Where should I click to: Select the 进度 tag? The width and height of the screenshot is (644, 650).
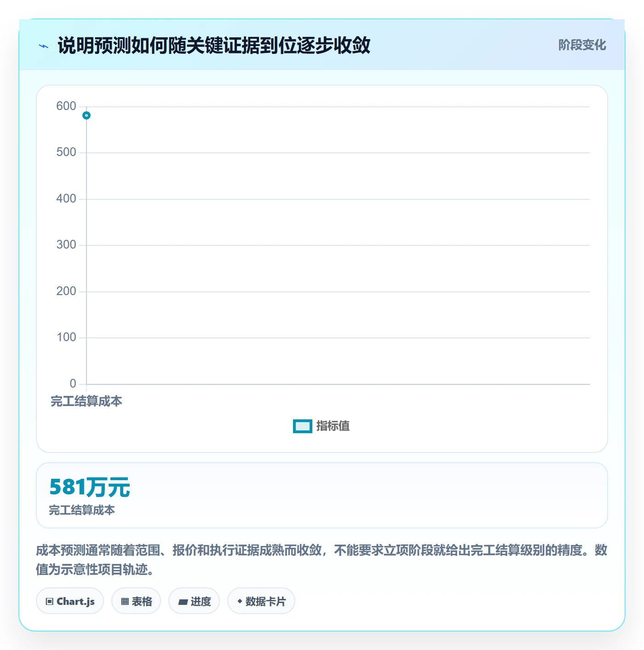coord(194,601)
